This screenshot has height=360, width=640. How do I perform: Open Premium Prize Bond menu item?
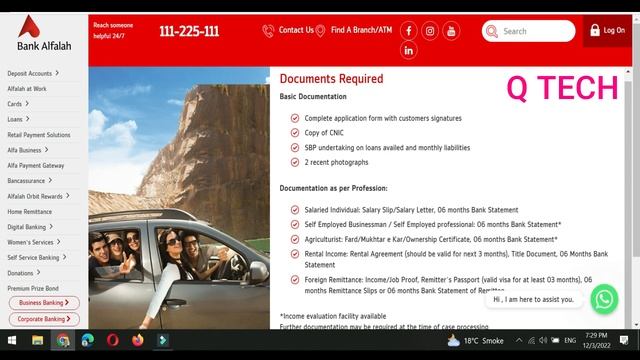(x=33, y=289)
